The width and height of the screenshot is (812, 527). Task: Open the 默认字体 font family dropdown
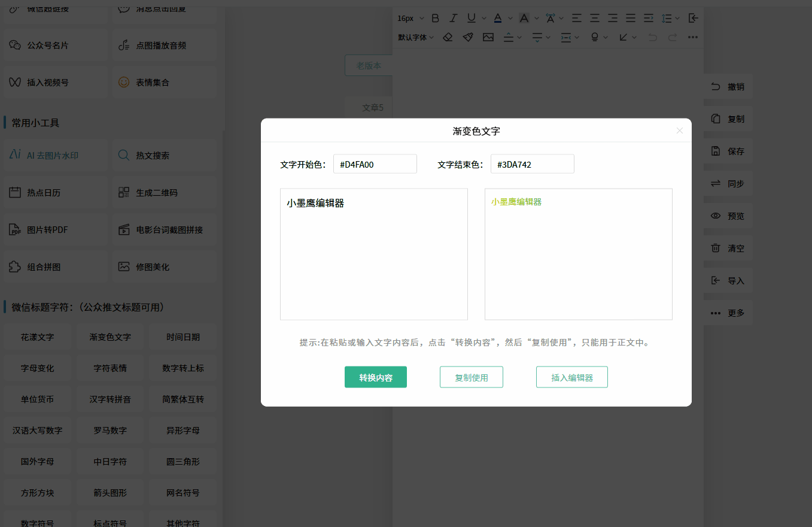click(416, 37)
